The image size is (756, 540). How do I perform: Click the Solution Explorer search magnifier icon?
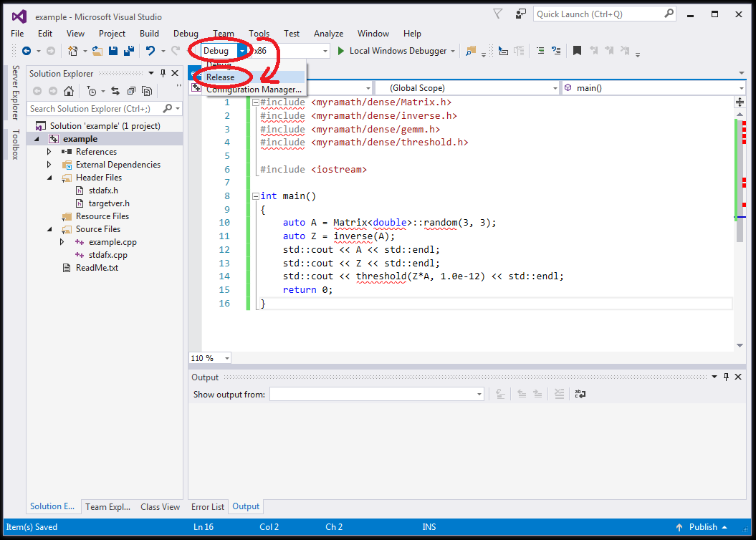click(x=167, y=108)
